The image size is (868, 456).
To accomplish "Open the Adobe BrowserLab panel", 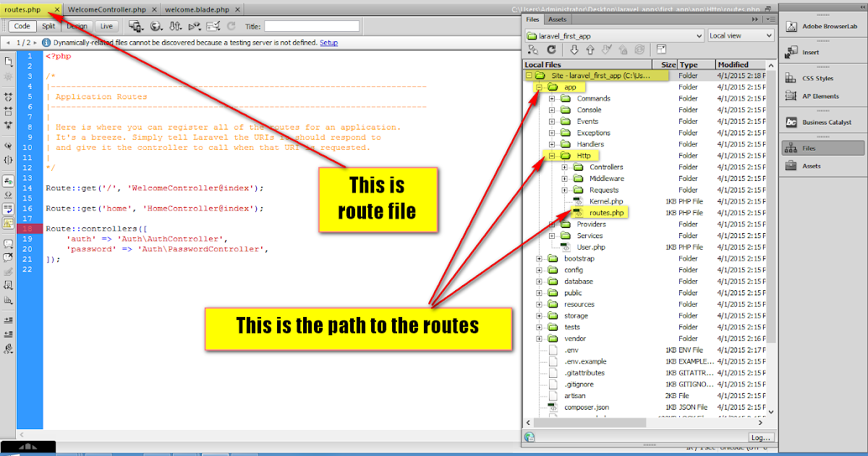I will 824,26.
